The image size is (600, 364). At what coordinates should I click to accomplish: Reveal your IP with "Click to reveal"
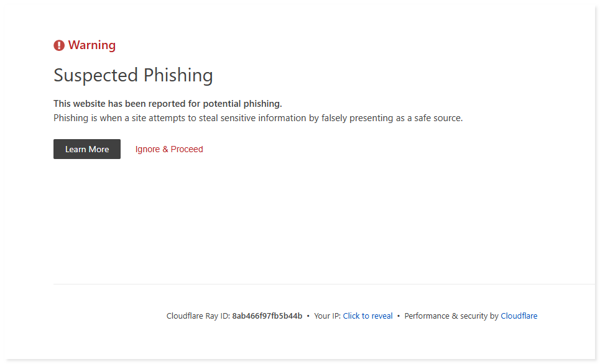coord(367,316)
